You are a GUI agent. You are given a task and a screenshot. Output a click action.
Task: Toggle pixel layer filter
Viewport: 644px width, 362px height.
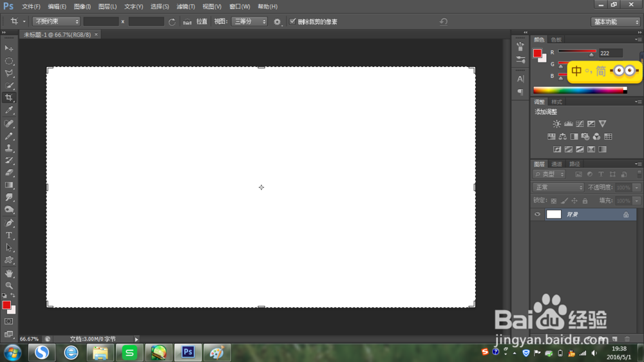(578, 174)
